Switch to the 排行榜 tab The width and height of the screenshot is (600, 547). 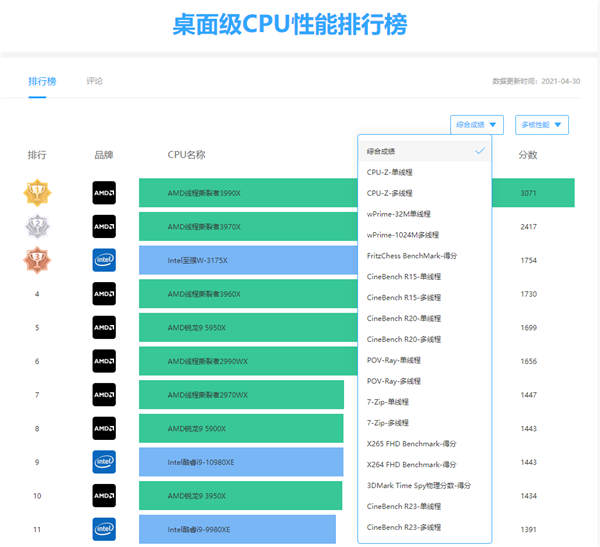pos(42,81)
